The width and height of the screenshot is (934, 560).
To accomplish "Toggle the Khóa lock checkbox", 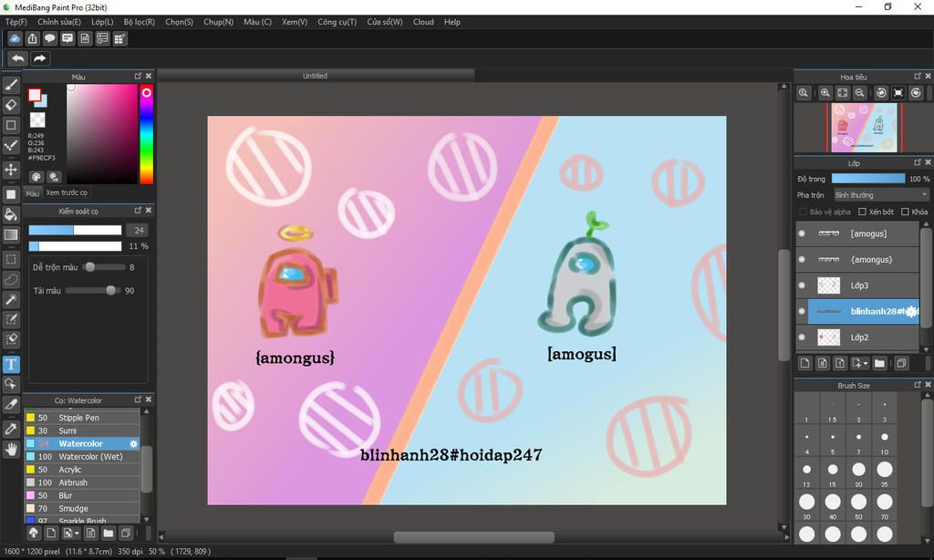I will [x=905, y=213].
